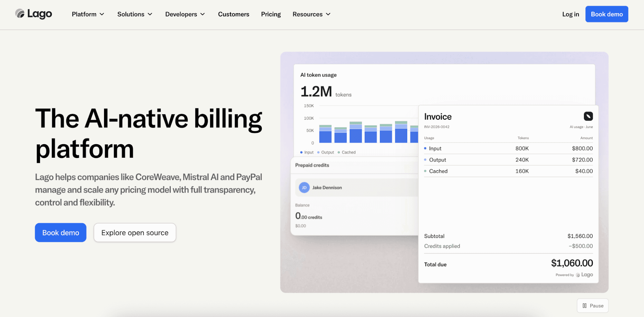Click the 1.2M tokens figure

[x=326, y=92]
